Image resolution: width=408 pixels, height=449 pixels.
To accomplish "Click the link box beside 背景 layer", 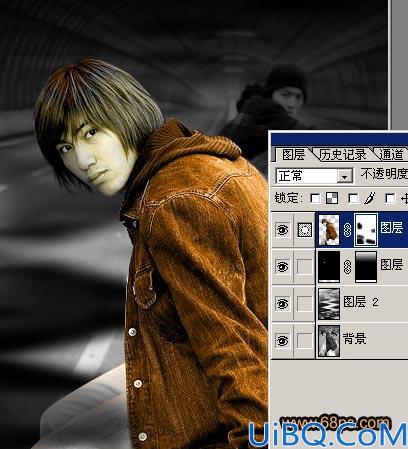I will point(304,341).
